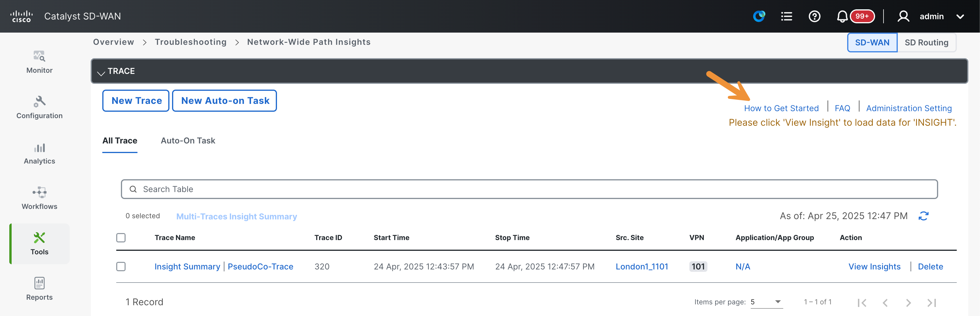Go to Overview breadcrumb
Image resolution: width=980 pixels, height=316 pixels.
tap(113, 42)
